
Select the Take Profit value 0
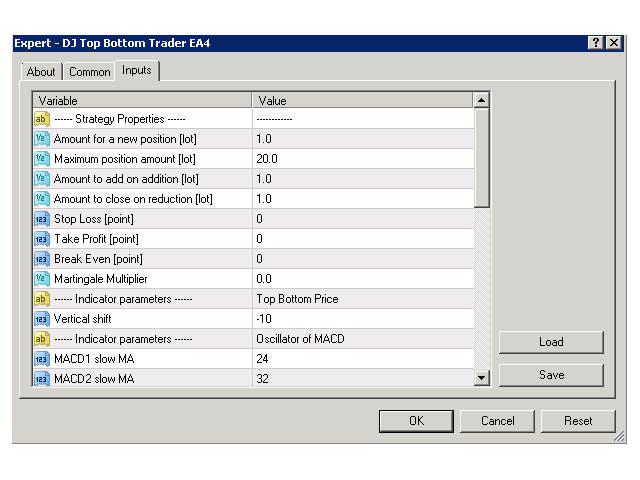259,239
